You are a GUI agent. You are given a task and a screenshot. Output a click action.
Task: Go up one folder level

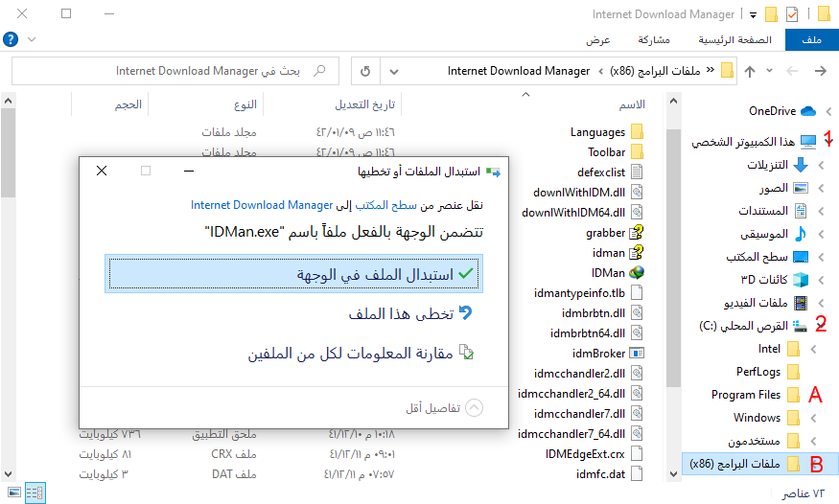[750, 71]
